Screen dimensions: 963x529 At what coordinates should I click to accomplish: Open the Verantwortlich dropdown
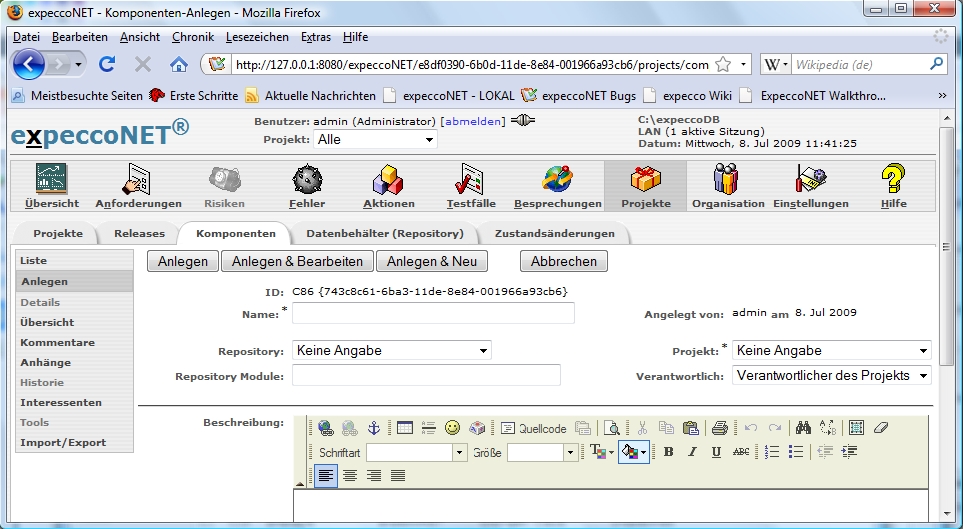[x=832, y=375]
